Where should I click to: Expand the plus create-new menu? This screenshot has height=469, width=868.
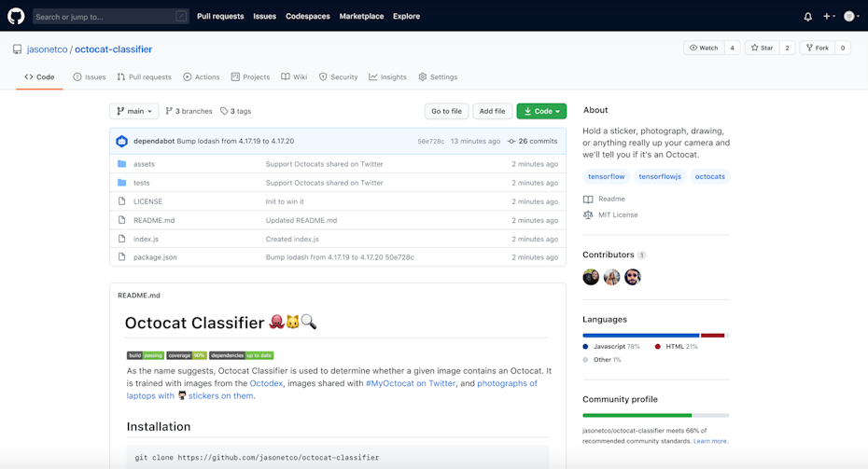[x=828, y=16]
